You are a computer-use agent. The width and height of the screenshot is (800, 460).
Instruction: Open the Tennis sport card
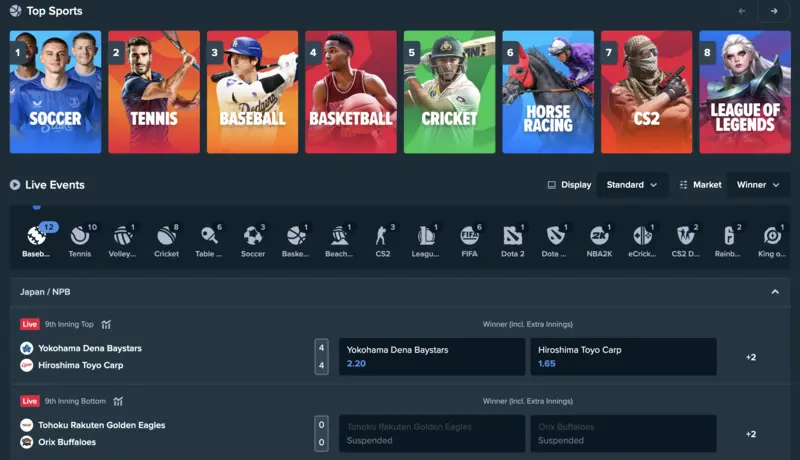pyautogui.click(x=154, y=92)
